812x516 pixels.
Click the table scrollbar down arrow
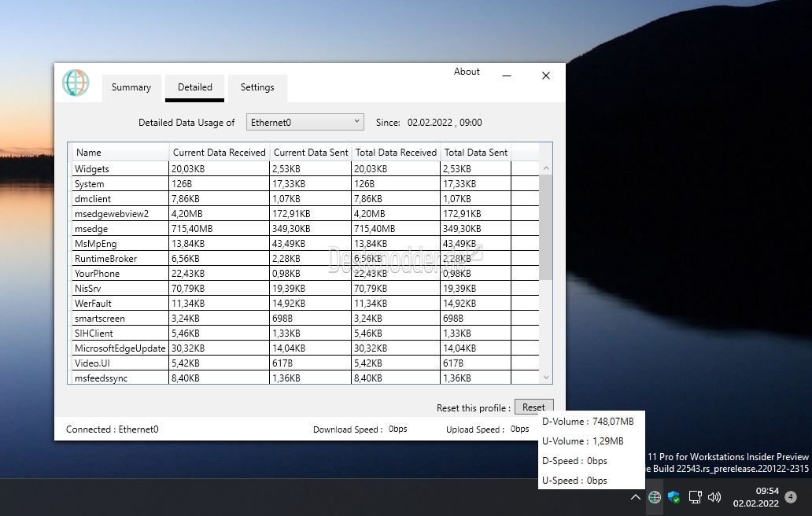[x=546, y=378]
